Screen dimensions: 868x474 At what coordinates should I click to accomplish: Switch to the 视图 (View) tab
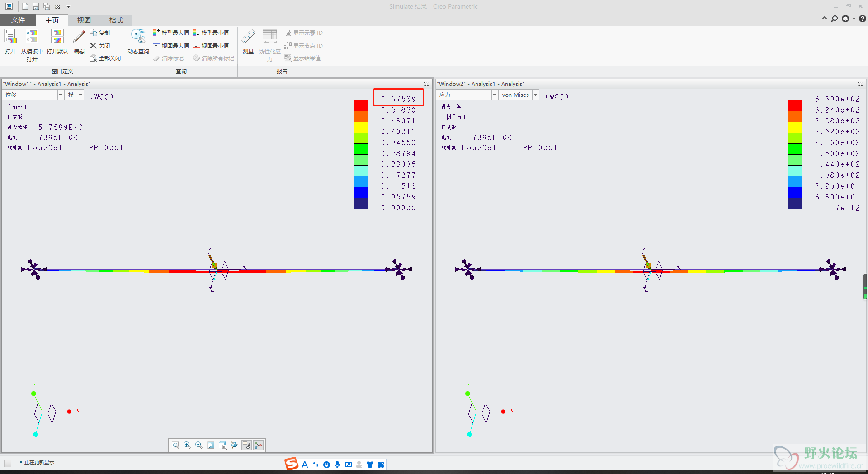pyautogui.click(x=84, y=20)
